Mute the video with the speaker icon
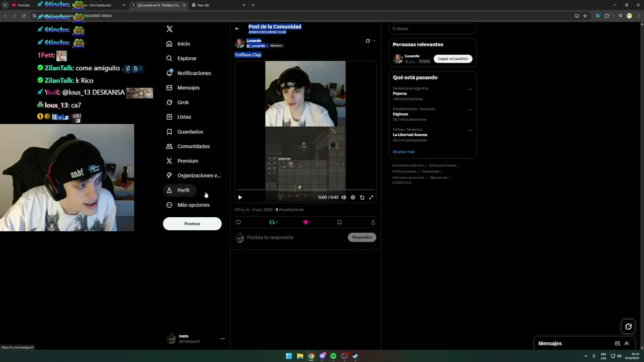Viewport: 644px width, 362px height. (344, 198)
